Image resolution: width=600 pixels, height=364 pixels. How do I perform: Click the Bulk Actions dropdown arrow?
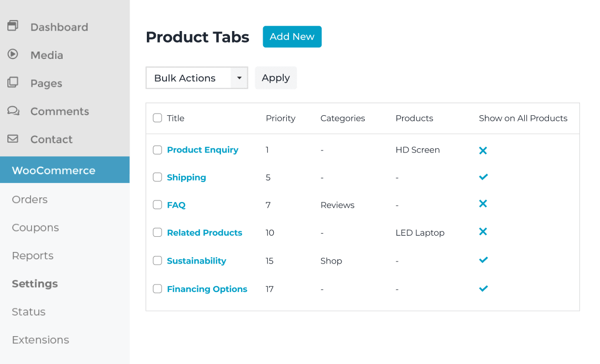tap(239, 78)
